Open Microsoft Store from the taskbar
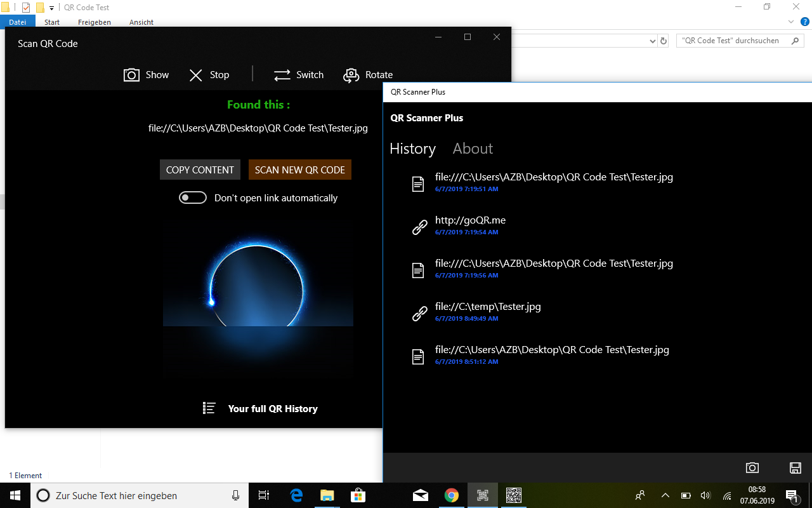812x508 pixels. (358, 495)
